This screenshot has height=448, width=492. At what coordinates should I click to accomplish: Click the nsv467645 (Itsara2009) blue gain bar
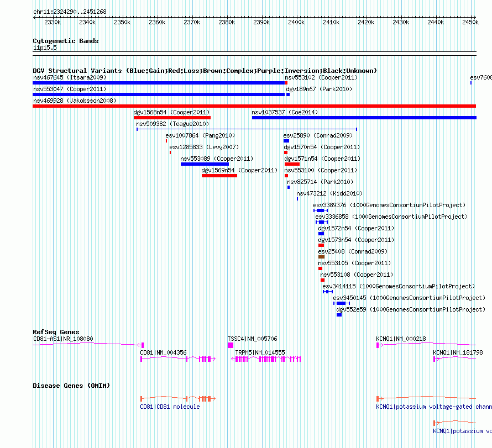[159, 83]
